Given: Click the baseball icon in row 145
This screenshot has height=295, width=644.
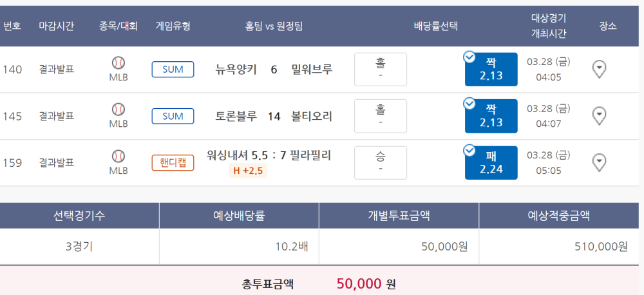Looking at the screenshot, I should 118,109.
